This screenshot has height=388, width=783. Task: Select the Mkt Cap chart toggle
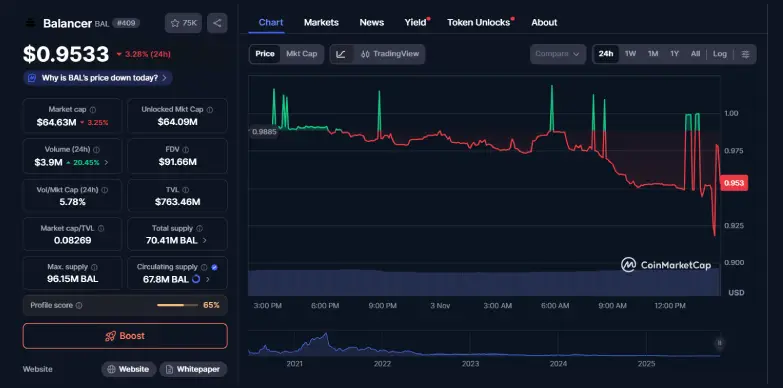click(302, 54)
